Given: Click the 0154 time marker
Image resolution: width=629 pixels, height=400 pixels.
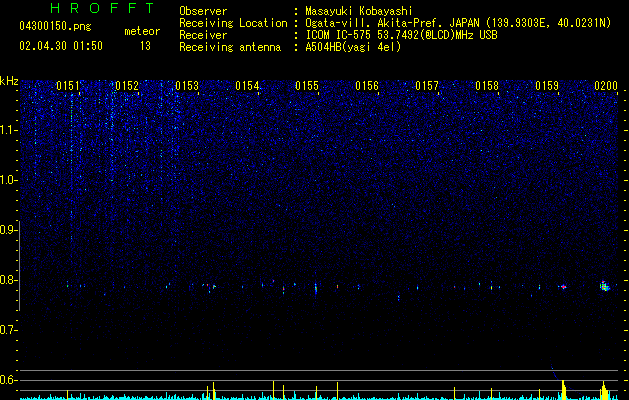Looking at the screenshot, I should [x=247, y=86].
